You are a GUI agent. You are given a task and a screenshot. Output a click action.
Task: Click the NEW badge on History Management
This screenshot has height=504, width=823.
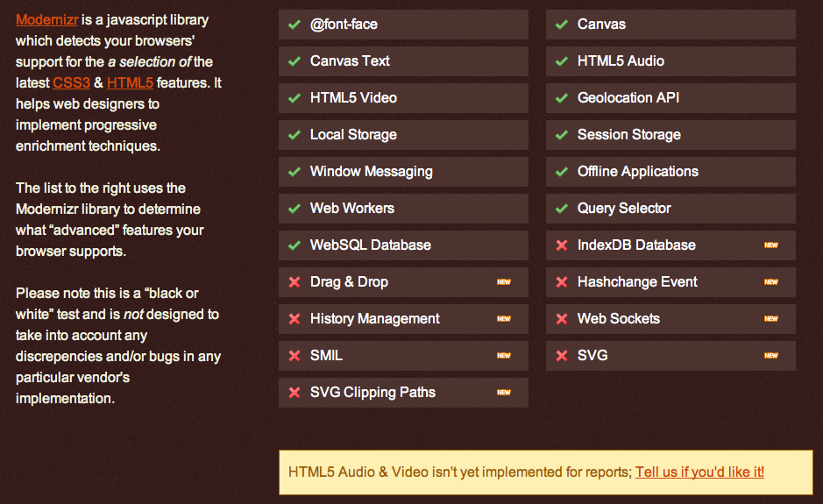point(504,319)
